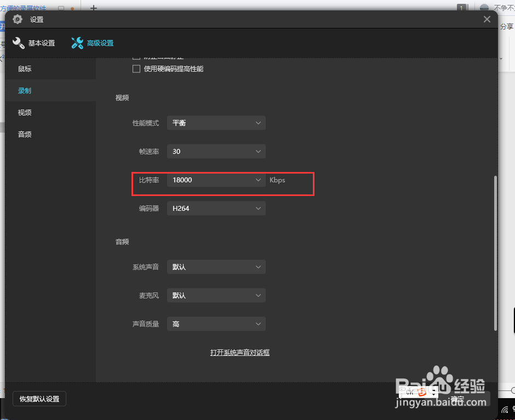Open the 性能模式 dropdown showing 平衡
Viewport: 515px width, 420px height.
pyautogui.click(x=216, y=123)
